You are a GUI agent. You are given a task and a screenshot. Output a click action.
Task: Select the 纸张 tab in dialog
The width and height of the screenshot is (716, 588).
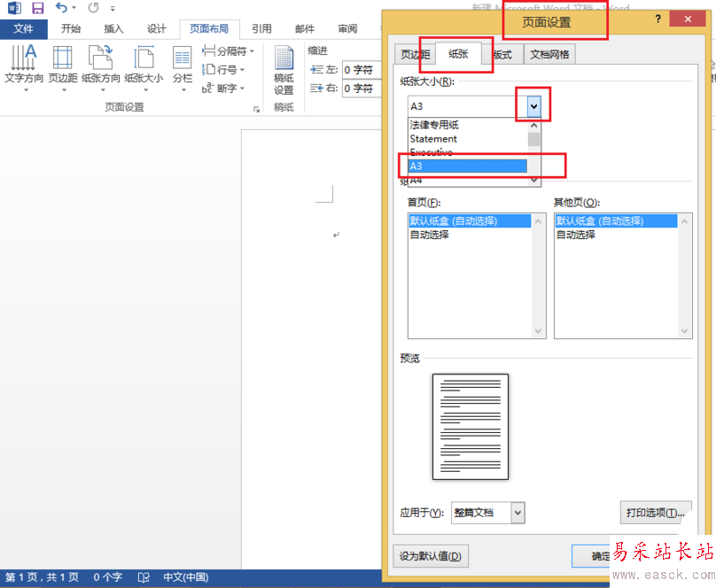458,54
